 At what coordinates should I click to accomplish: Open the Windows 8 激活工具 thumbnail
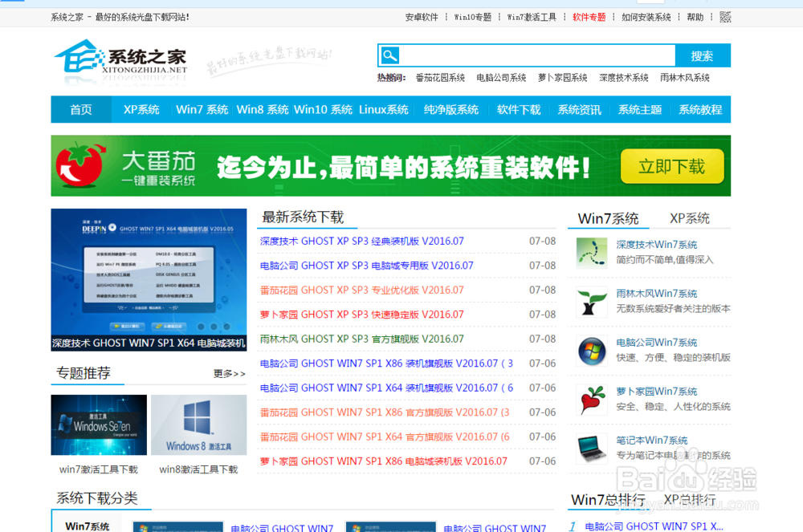(x=198, y=424)
